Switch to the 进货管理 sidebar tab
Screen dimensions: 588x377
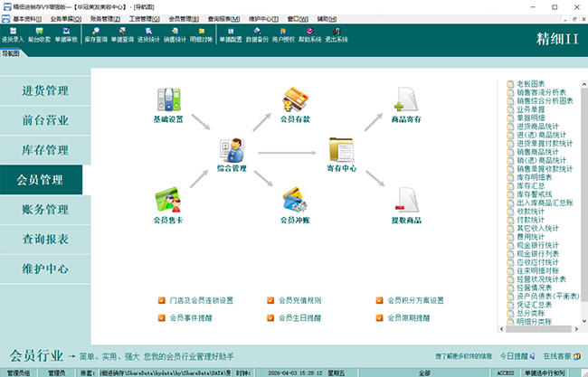pyautogui.click(x=45, y=90)
